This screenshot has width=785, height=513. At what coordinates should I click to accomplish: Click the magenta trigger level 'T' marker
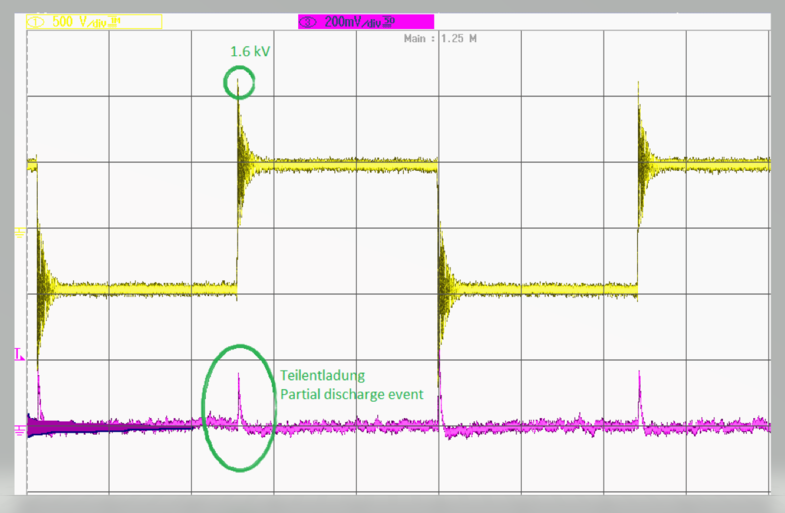19,354
